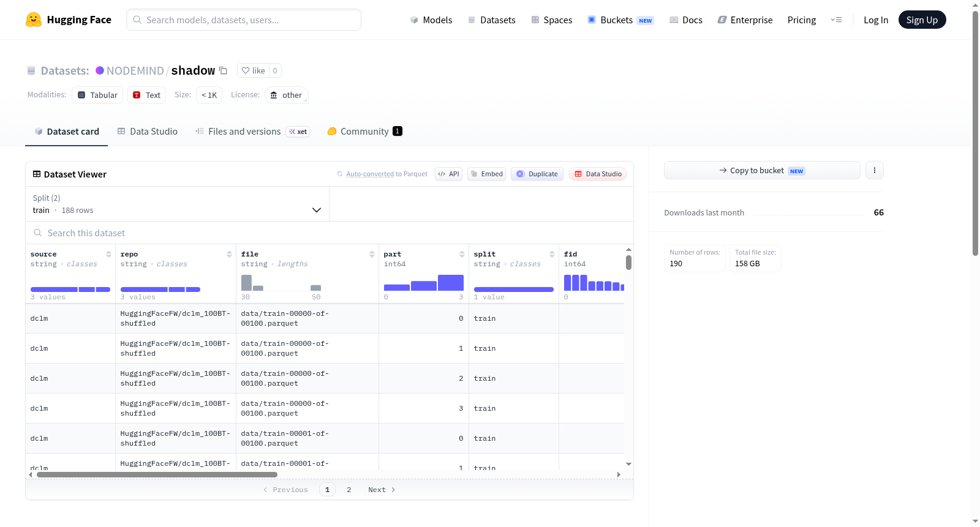Copy dataset name with the copy icon
This screenshot has height=527, width=980.
[223, 71]
